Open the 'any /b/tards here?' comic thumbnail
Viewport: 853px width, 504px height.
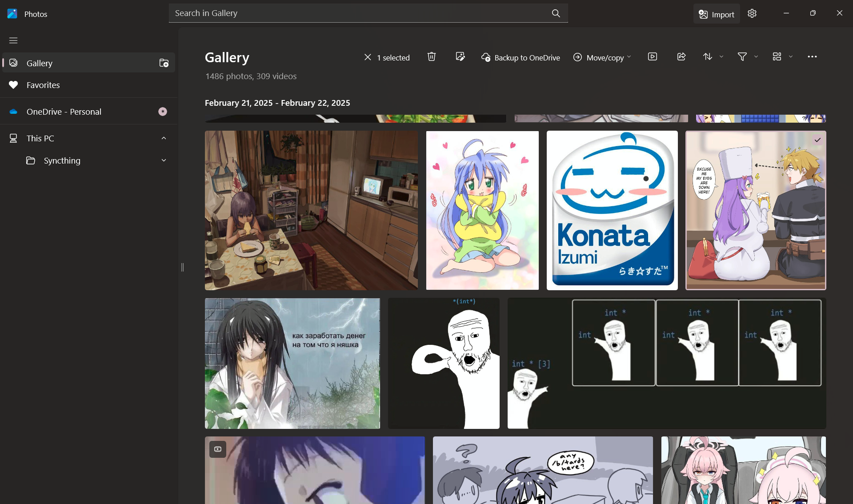pyautogui.click(x=543, y=470)
